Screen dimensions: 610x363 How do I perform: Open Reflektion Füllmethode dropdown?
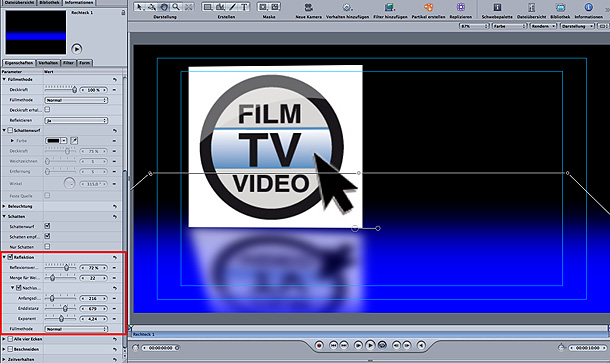click(76, 329)
